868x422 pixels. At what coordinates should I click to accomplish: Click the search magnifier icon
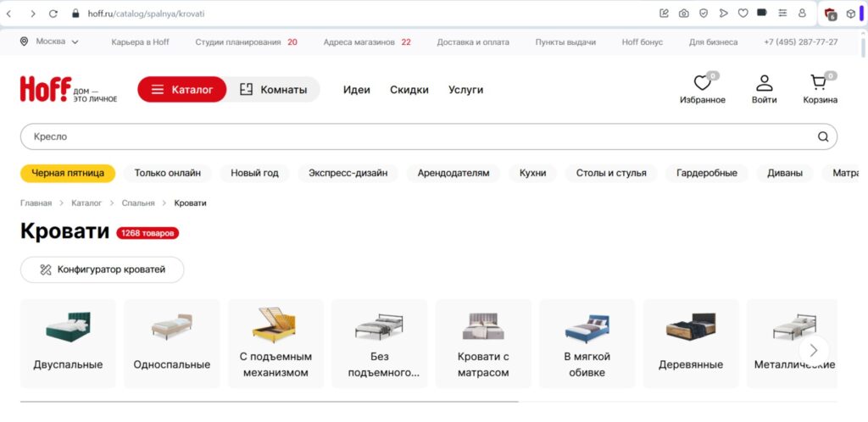pos(822,136)
